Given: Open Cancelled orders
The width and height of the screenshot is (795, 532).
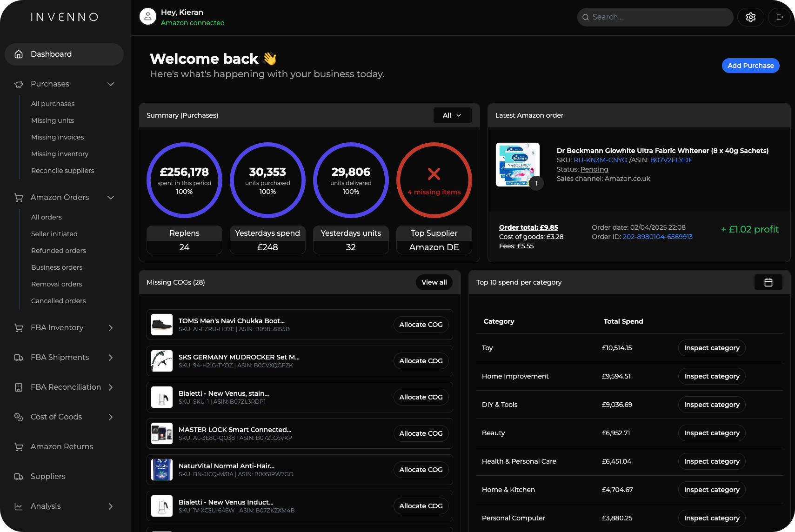Looking at the screenshot, I should pyautogui.click(x=59, y=301).
